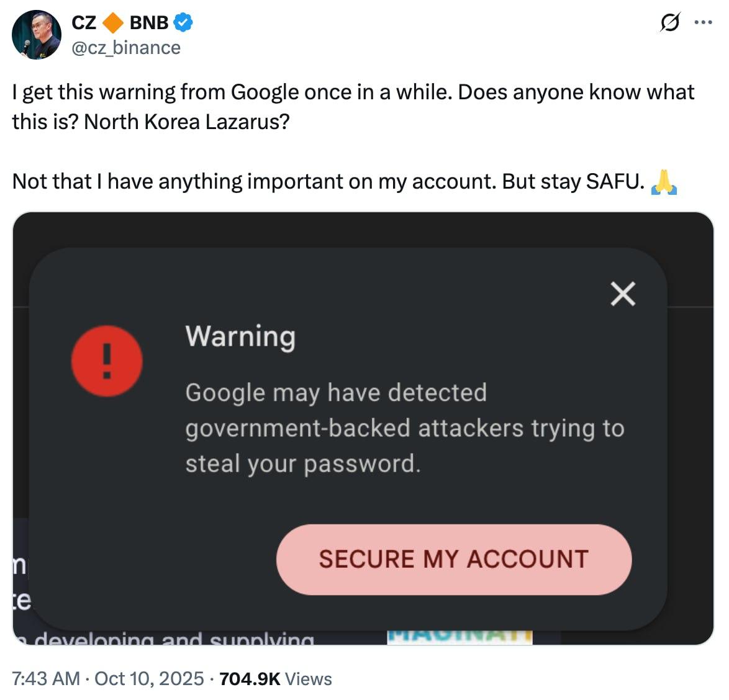Screen dimensions: 729x700
Task: Open the three-dot more options menu
Action: point(702,23)
